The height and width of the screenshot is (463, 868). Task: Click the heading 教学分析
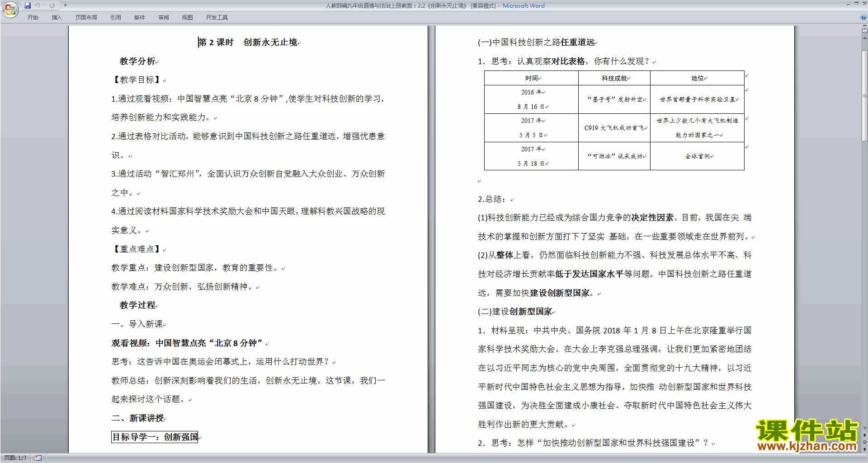[138, 61]
